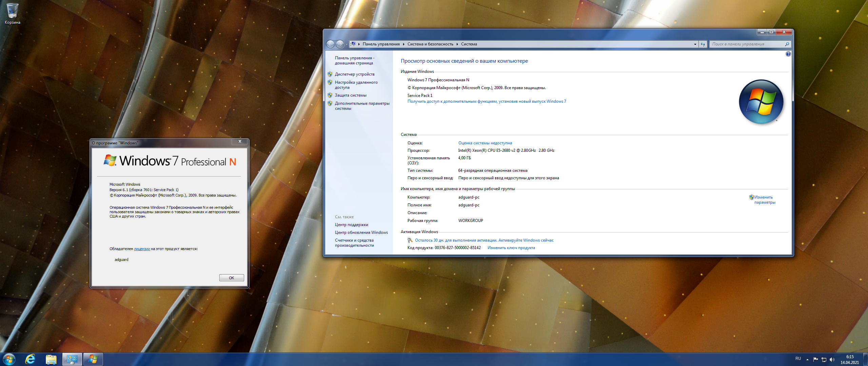
Task: Click the search magnifier in the control panel search
Action: point(787,44)
